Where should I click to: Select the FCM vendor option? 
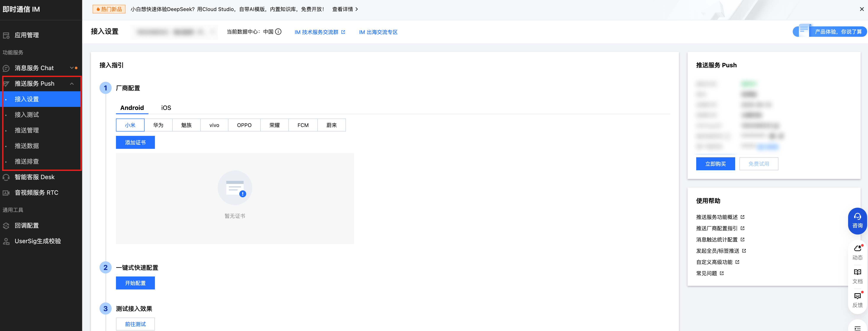click(x=303, y=125)
